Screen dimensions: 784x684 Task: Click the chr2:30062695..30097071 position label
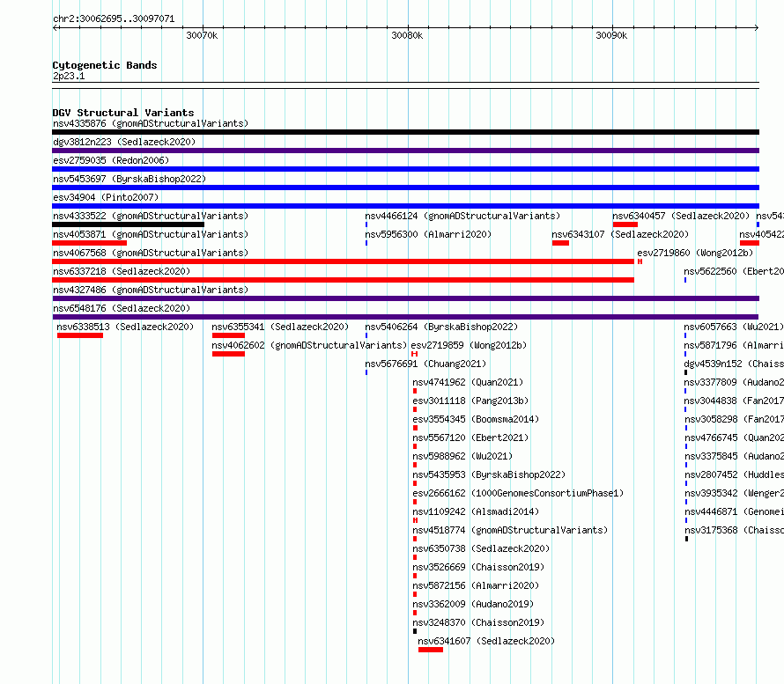coord(114,19)
